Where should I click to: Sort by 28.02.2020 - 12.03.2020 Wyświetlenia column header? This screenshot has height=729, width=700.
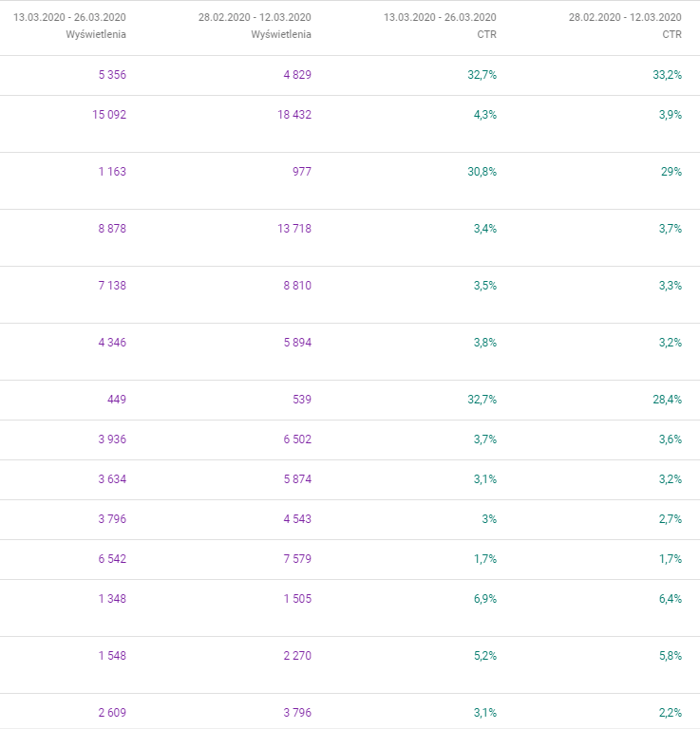tap(255, 26)
